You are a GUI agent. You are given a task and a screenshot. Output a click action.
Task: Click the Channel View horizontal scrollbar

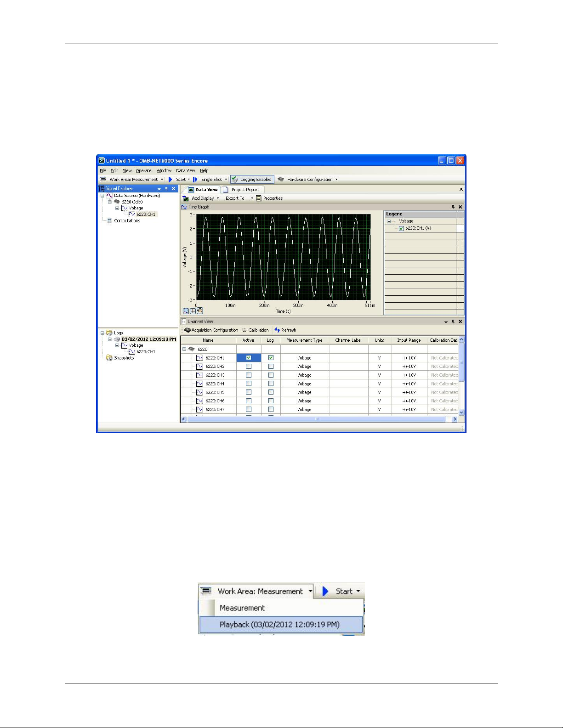click(317, 419)
